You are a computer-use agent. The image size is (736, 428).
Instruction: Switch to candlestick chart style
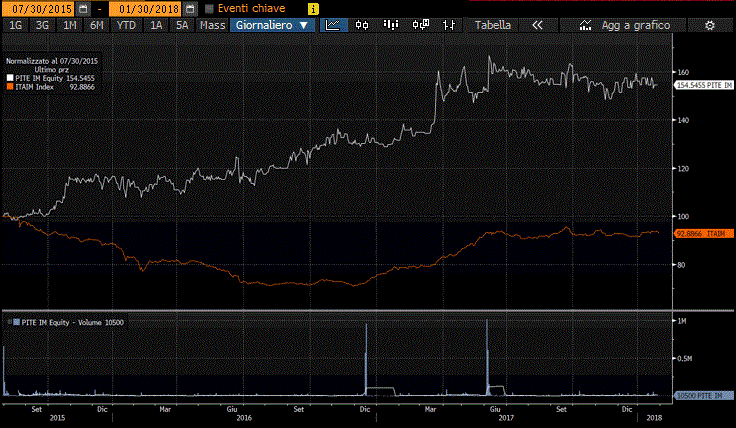[362, 25]
